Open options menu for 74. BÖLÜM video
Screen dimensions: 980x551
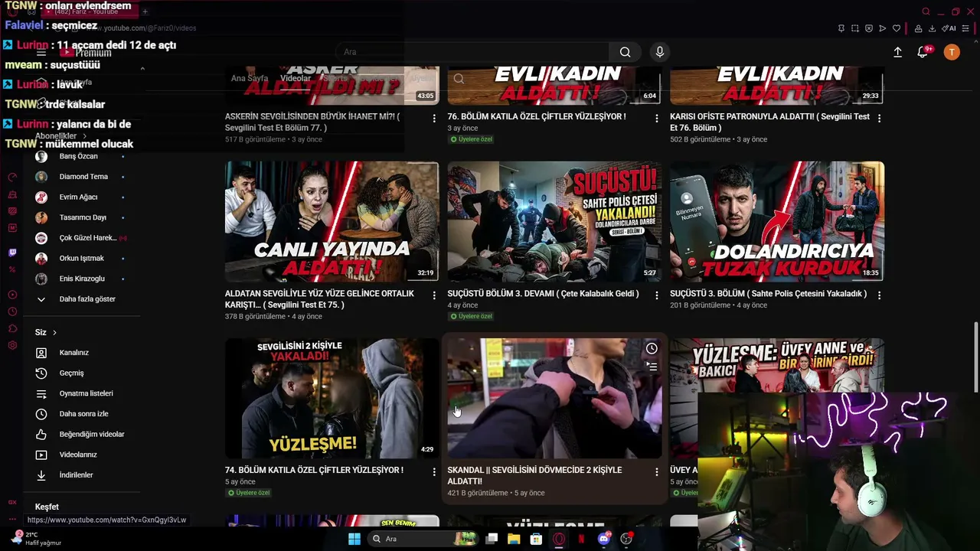click(434, 472)
